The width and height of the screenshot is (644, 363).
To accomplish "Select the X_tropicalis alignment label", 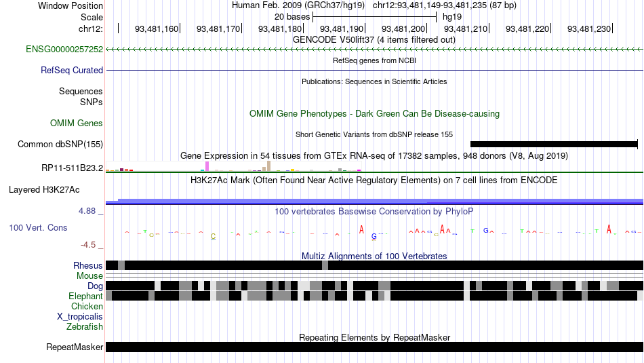I will pyautogui.click(x=80, y=317).
